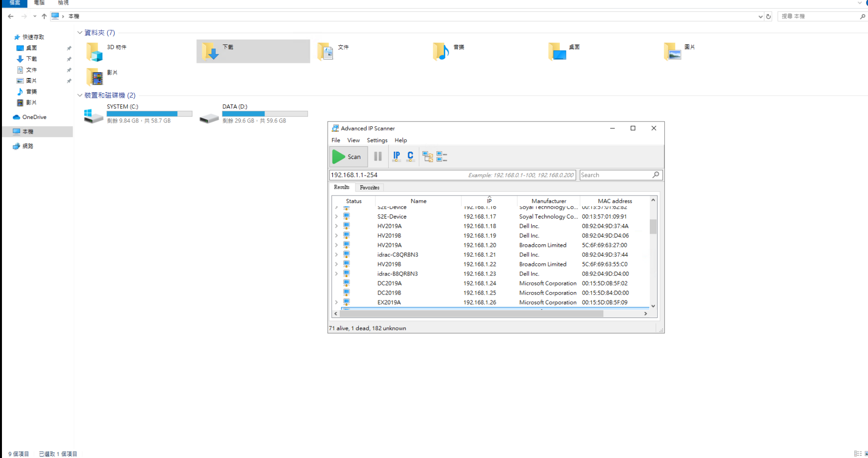Image resolution: width=868 pixels, height=458 pixels.
Task: Click the blue IP toolbar icon
Action: click(396, 157)
